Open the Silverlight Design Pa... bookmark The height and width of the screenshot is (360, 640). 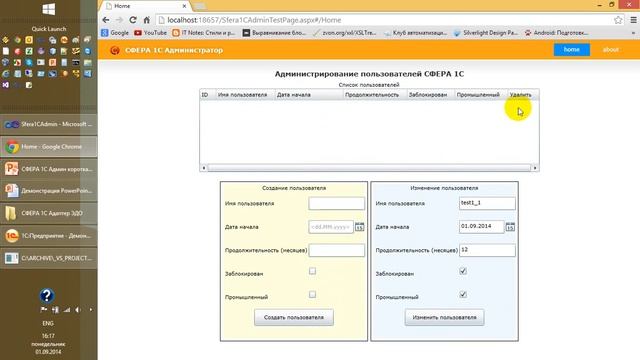[486, 33]
